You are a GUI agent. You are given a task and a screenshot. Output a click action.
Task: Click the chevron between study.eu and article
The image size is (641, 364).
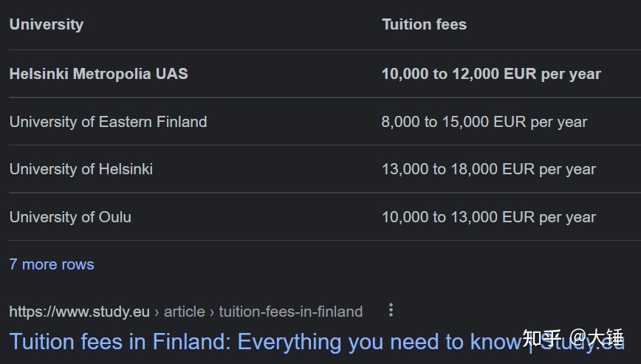pos(157,312)
